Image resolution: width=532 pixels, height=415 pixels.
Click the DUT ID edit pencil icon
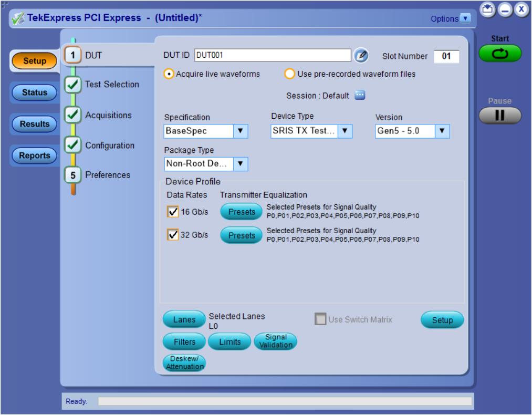[360, 56]
